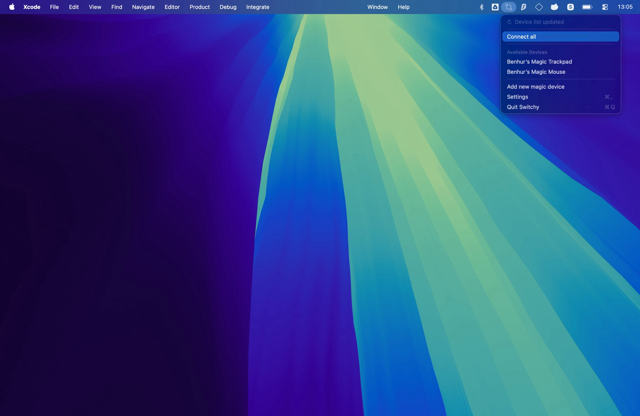640x416 pixels.
Task: Open the Edit menu
Action: [74, 7]
